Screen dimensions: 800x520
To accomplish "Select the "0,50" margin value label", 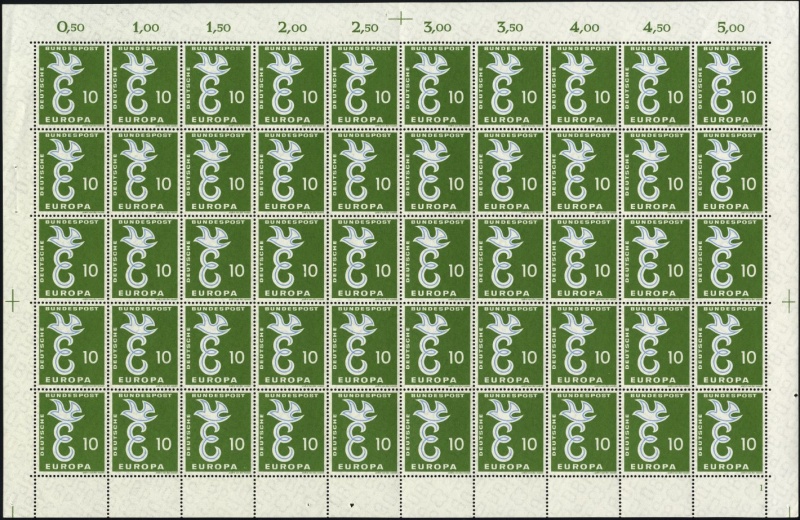I will click(68, 21).
